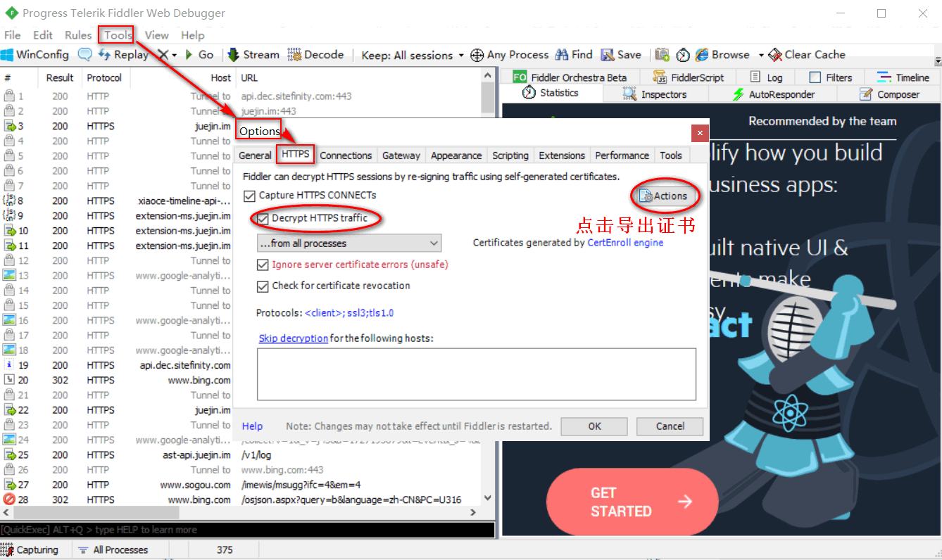This screenshot has width=942, height=560.
Task: Open the 'from all processes' dropdown
Action: [349, 243]
